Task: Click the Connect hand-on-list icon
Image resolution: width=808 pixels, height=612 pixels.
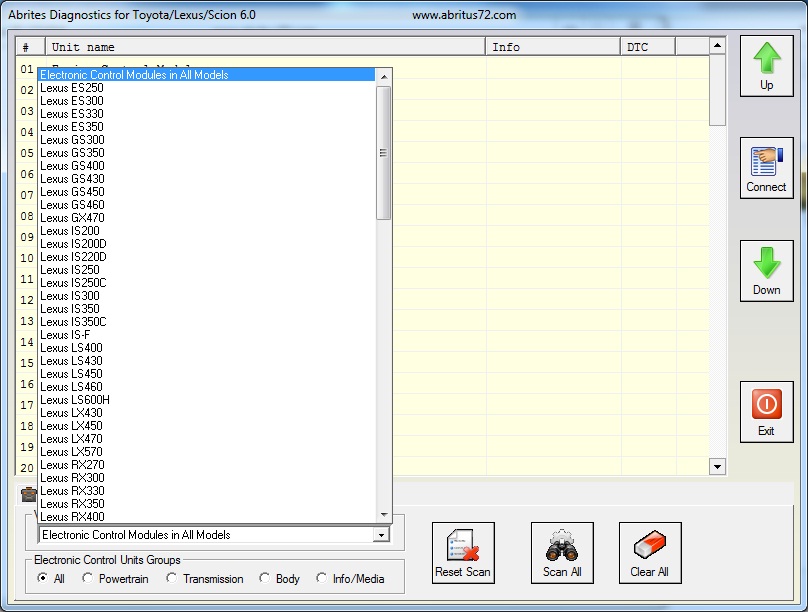Action: [767, 161]
